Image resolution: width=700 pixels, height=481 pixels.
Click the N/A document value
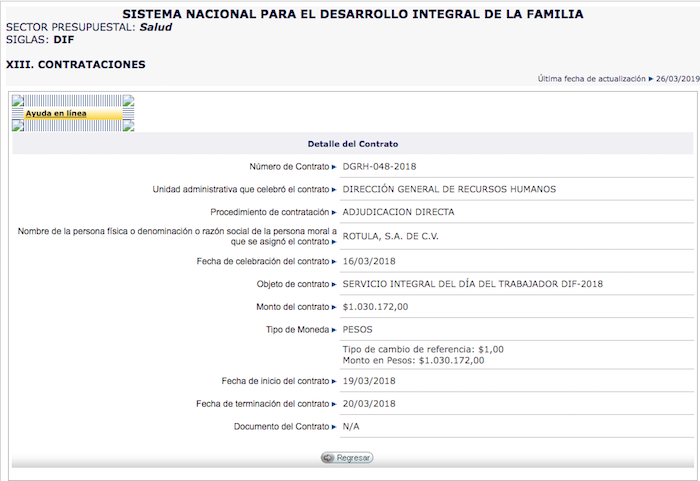350,427
